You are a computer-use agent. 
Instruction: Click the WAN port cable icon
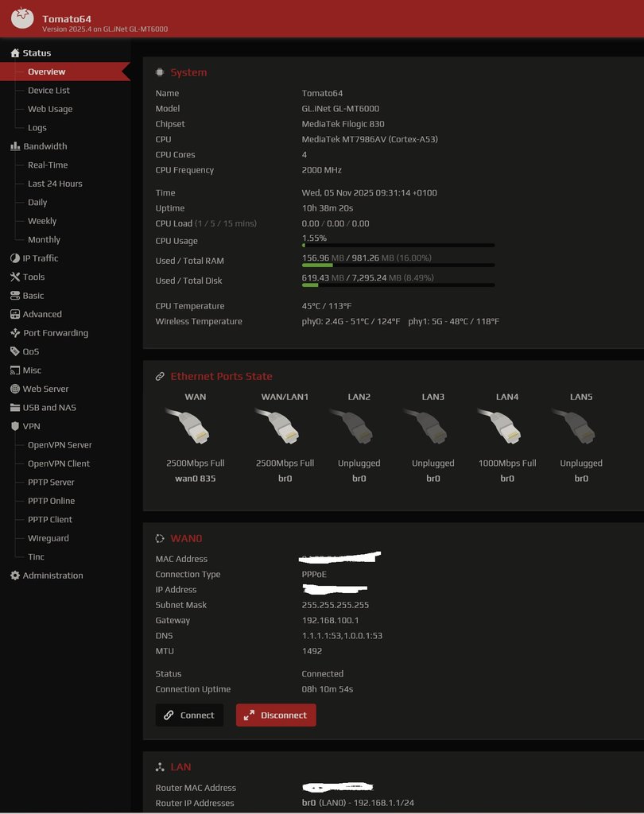tap(188, 426)
